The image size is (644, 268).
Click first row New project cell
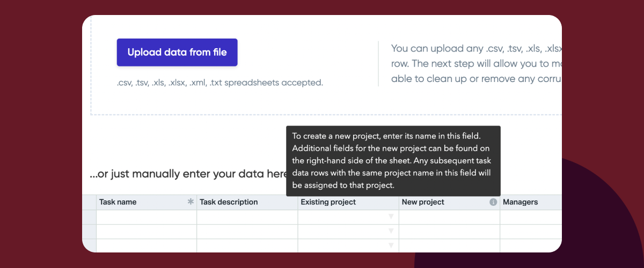[x=449, y=217]
